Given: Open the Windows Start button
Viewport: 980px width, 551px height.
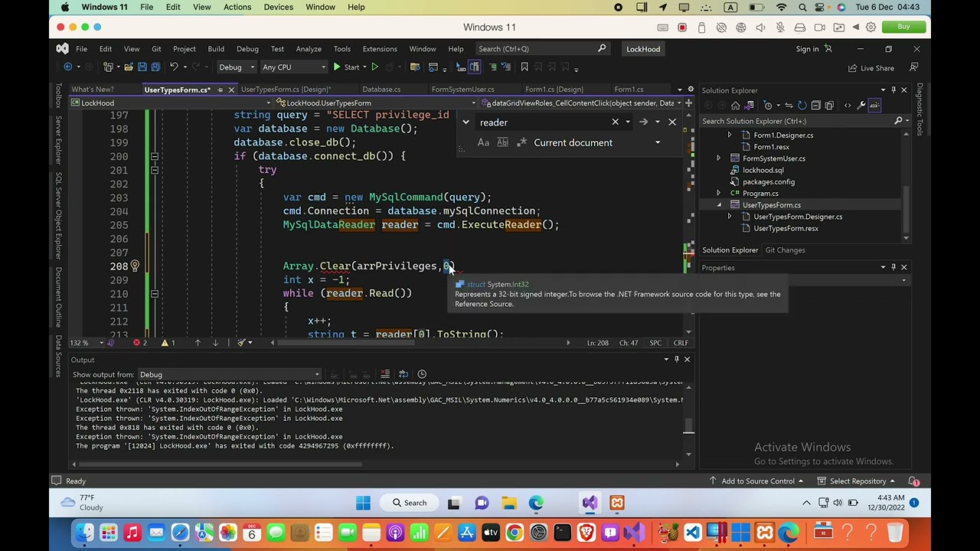Looking at the screenshot, I should coord(363,503).
